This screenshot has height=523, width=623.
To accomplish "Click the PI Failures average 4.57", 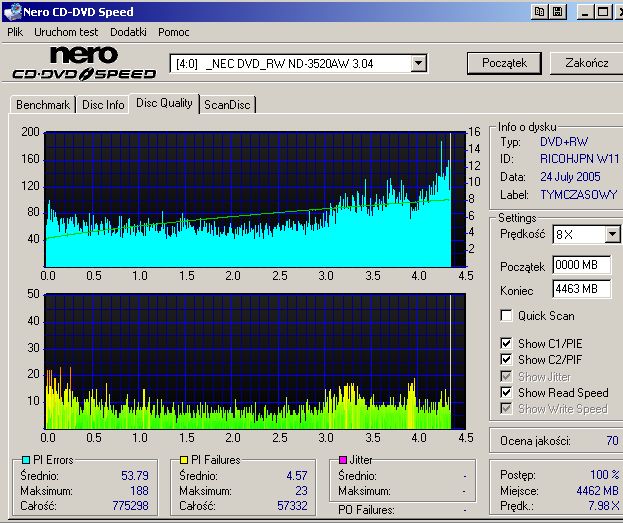I will 297,476.
